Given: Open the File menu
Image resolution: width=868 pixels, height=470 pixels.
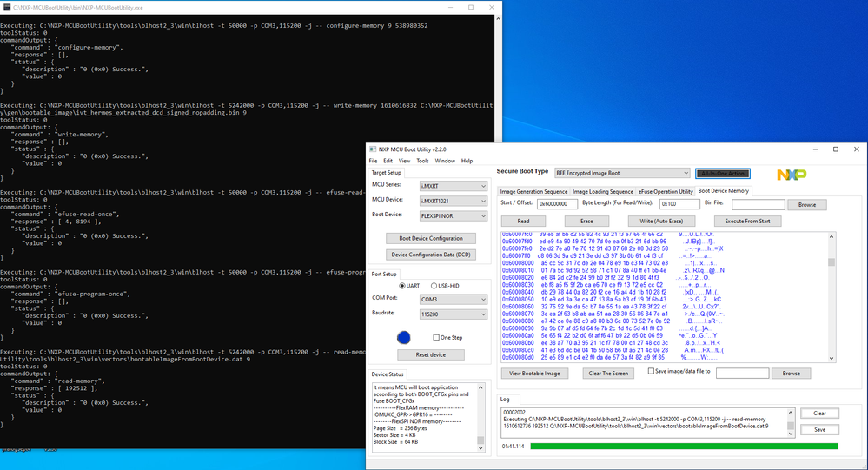Looking at the screenshot, I should [373, 161].
